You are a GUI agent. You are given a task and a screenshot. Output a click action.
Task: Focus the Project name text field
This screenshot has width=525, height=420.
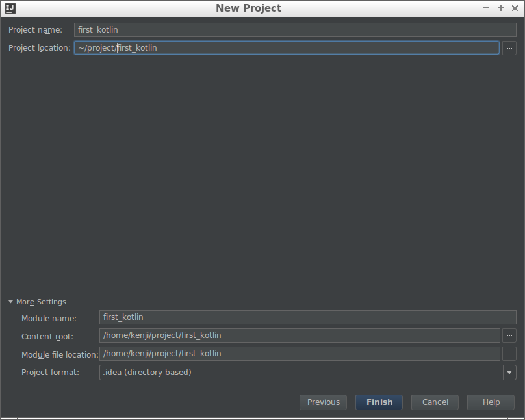click(x=295, y=30)
